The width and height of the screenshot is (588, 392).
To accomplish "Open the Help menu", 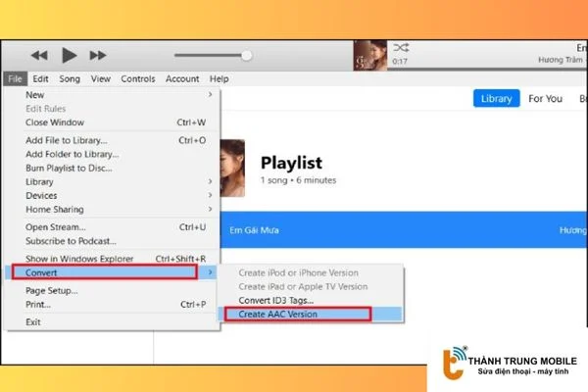I will 219,78.
